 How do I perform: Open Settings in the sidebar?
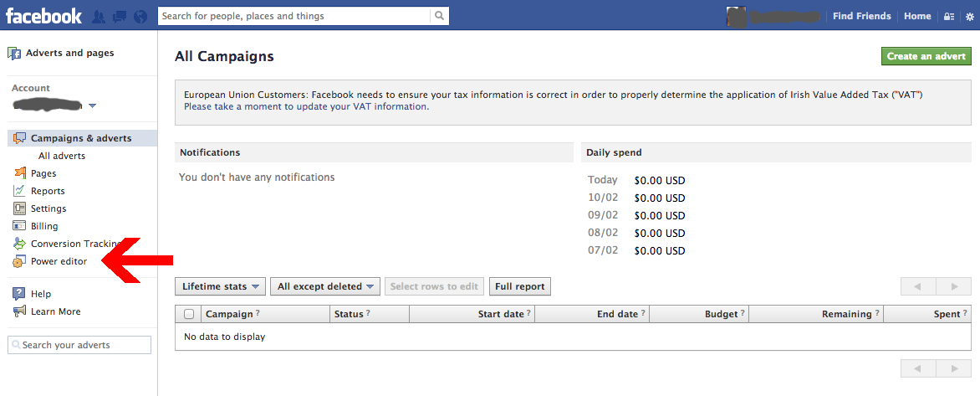[48, 208]
